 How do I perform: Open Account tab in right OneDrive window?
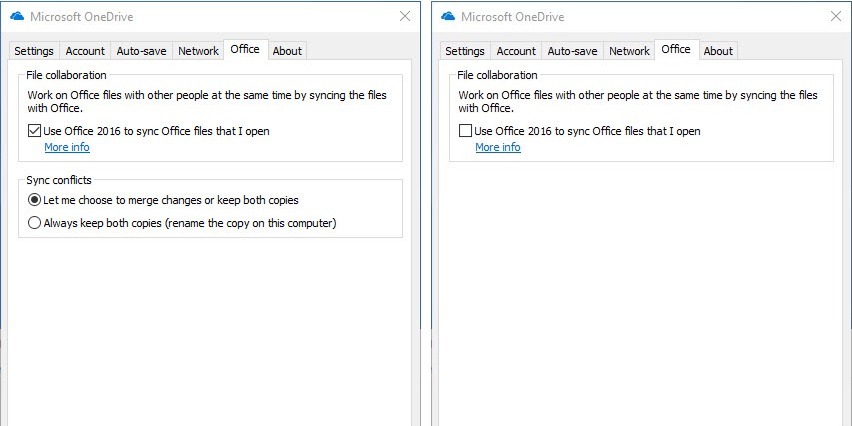tap(516, 51)
